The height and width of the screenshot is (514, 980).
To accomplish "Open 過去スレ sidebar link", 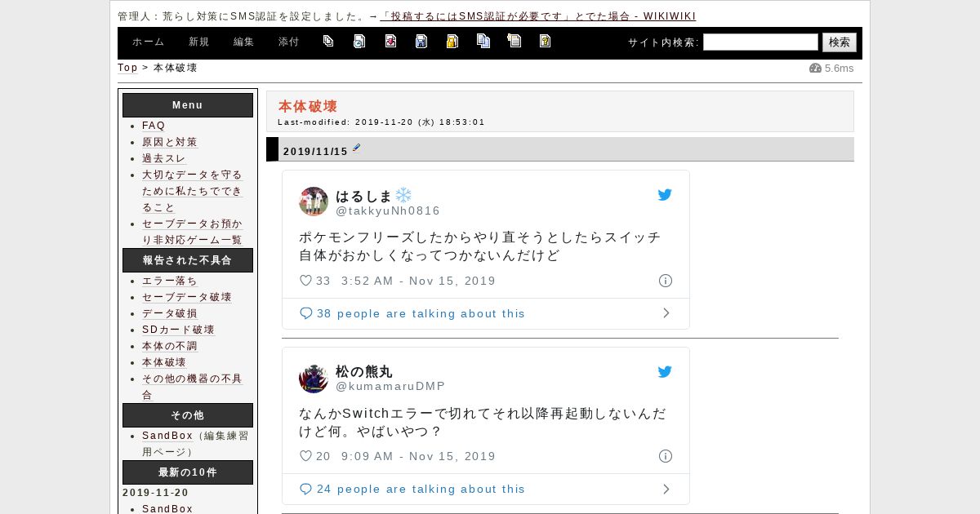I will coord(164,158).
